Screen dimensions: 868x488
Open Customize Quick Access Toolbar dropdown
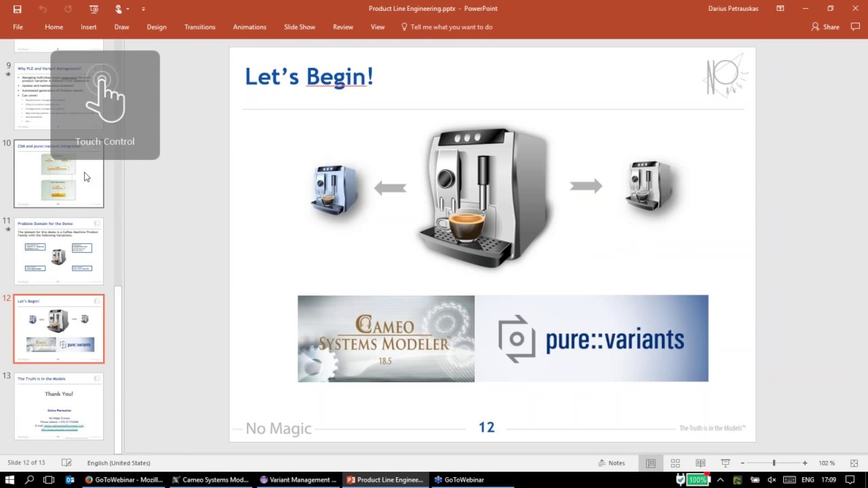[143, 9]
